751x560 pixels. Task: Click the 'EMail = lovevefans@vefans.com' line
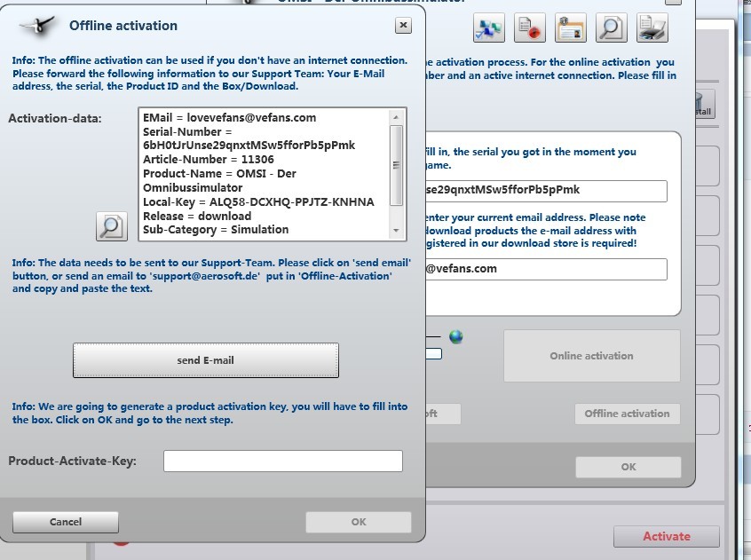pyautogui.click(x=229, y=118)
